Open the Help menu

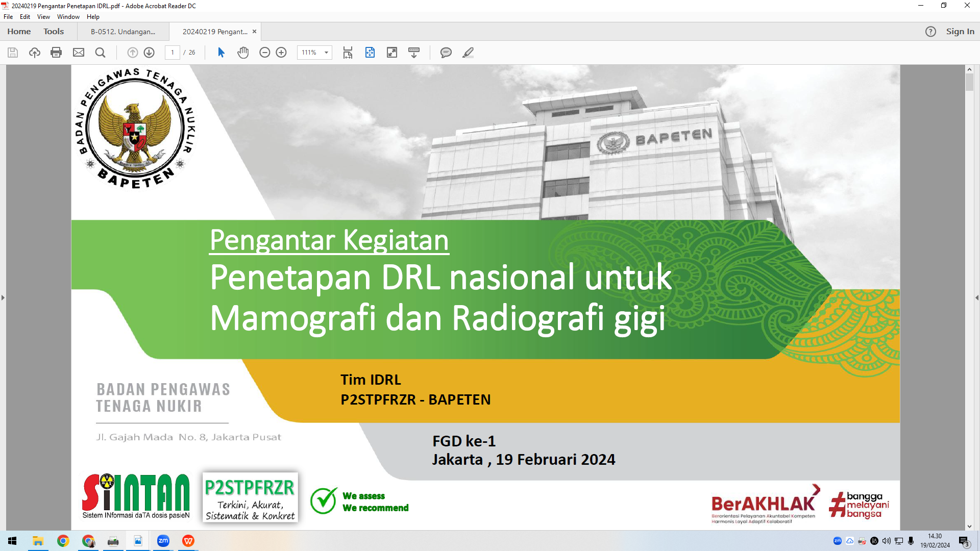(x=93, y=17)
